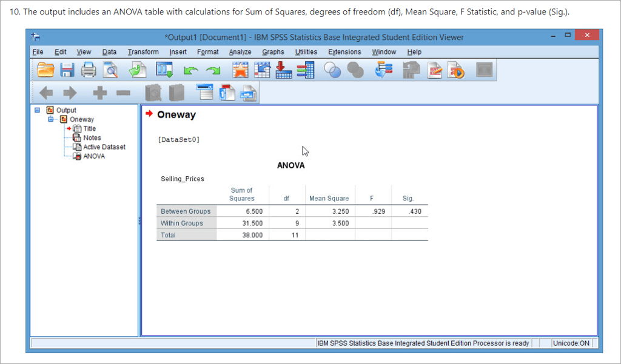This screenshot has height=364, width=621.
Task: Collapse the Oneway branch
Action: [50, 119]
